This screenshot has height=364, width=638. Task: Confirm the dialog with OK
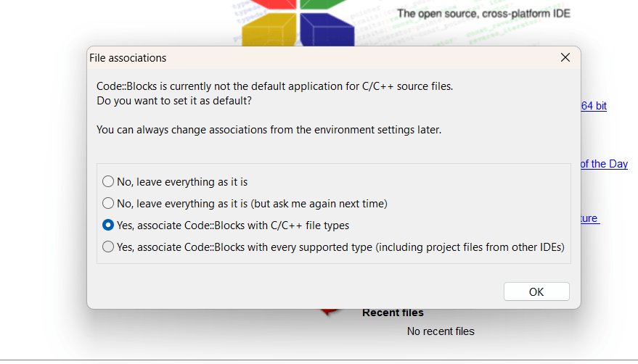536,291
